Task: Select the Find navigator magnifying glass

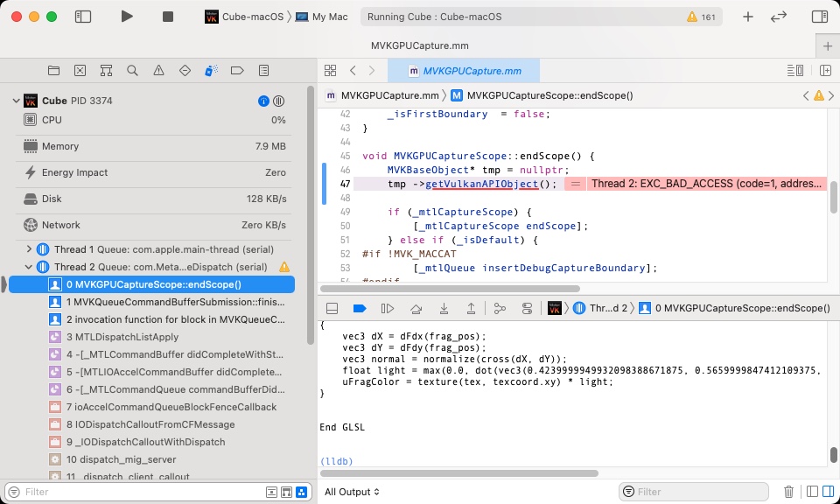Action: coord(131,70)
